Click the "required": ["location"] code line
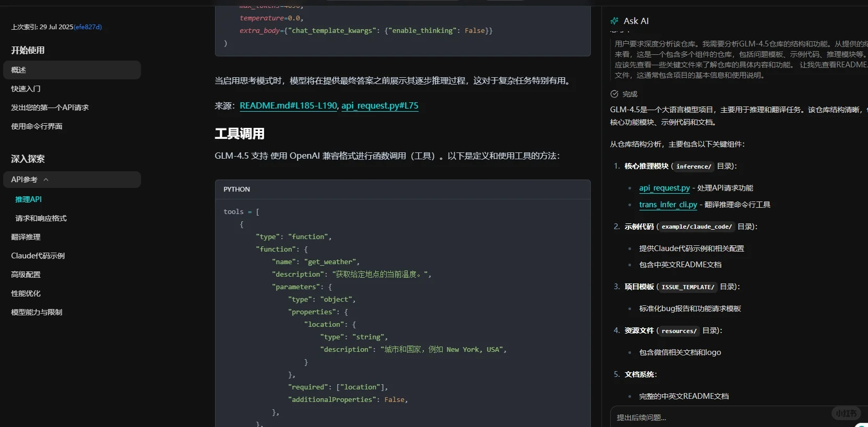868x427 pixels. 338,387
